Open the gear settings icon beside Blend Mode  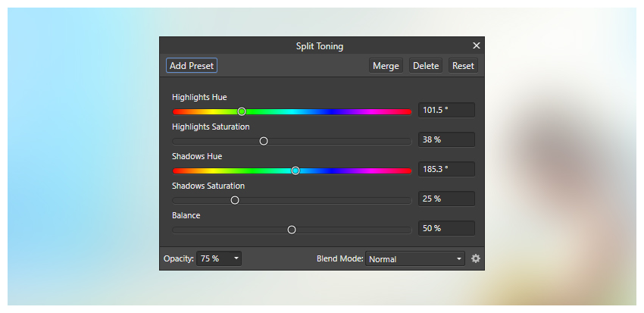point(476,258)
